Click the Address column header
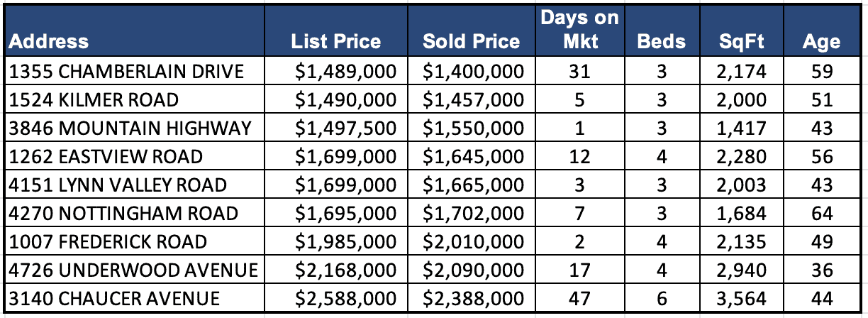The height and width of the screenshot is (318, 868). 49,41
